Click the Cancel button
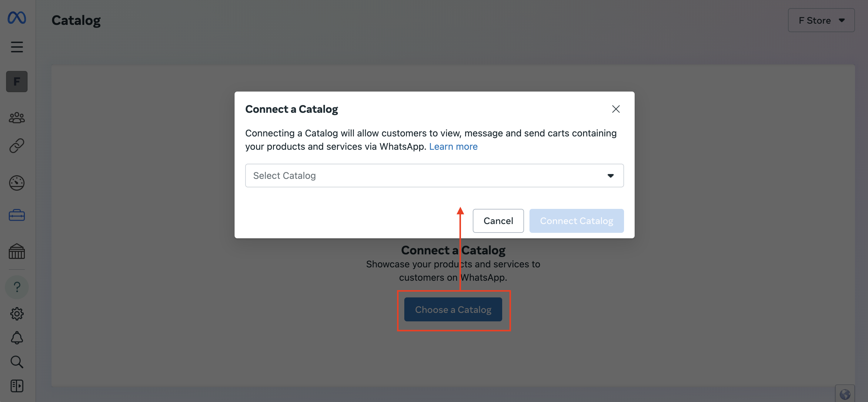 tap(498, 221)
